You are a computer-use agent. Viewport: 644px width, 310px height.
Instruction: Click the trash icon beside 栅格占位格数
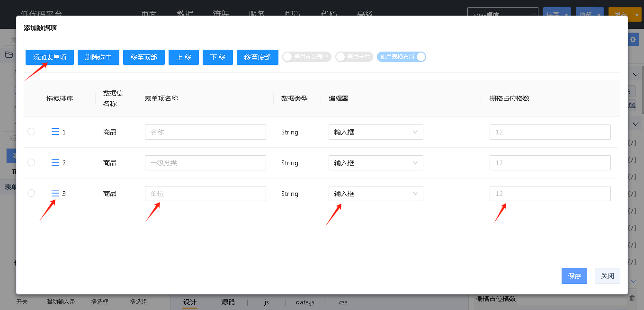pos(632,299)
